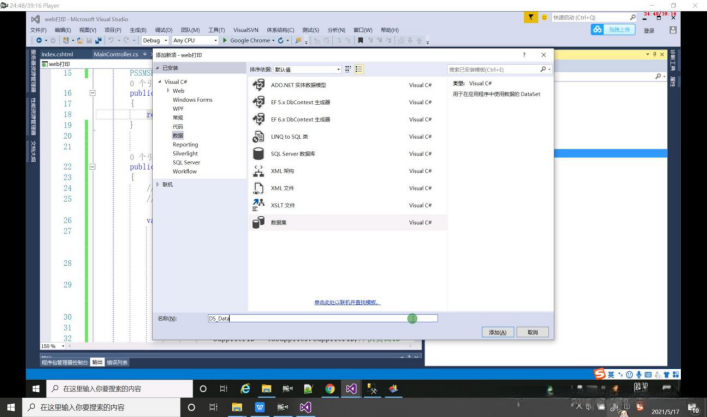Select the EF 5.x DbContext generator template
This screenshot has height=417, width=707.
(347, 102)
